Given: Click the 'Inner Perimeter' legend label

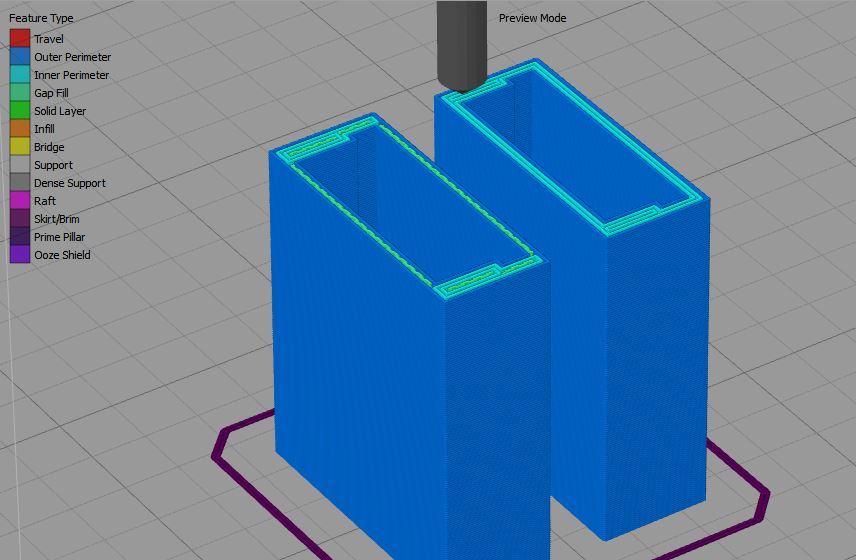Looking at the screenshot, I should click(71, 75).
